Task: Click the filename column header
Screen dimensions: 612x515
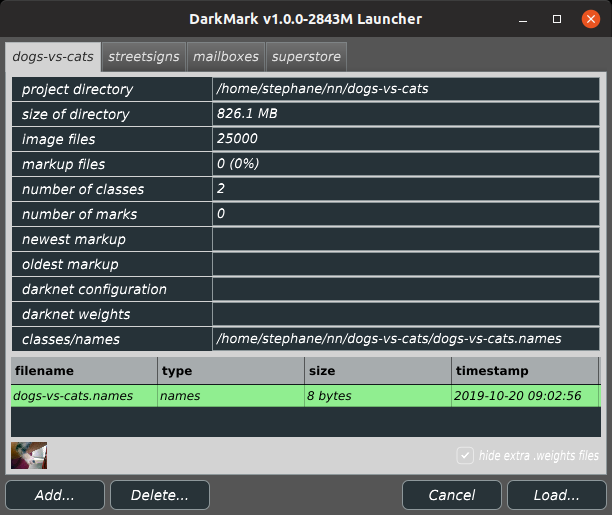Action: tap(84, 371)
